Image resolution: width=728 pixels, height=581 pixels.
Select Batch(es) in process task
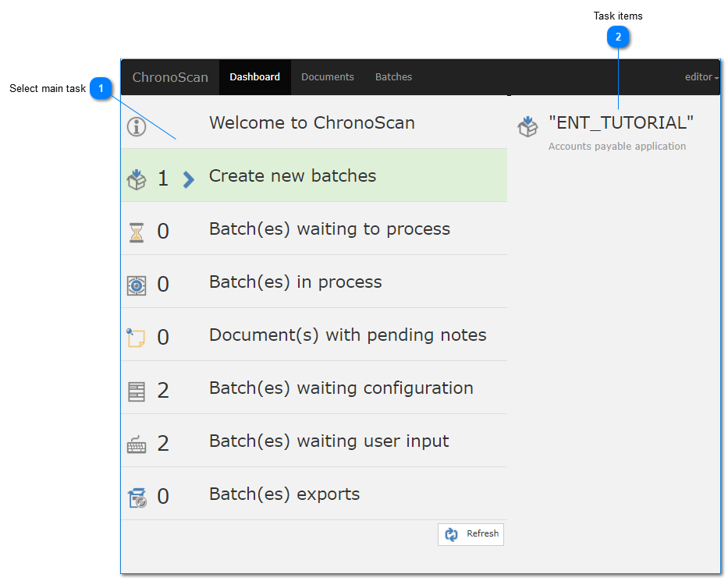(x=314, y=282)
